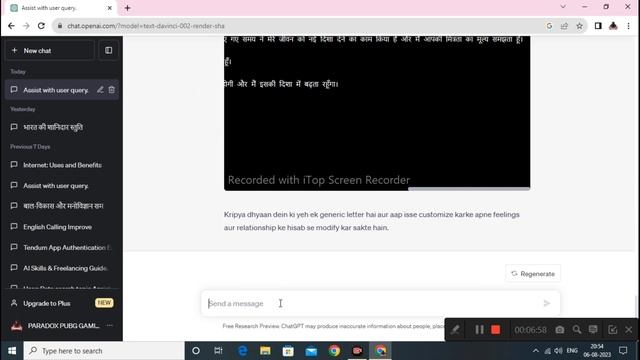The height and width of the screenshot is (360, 640).
Task: Open Microsoft Store from taskbar
Action: [288, 351]
